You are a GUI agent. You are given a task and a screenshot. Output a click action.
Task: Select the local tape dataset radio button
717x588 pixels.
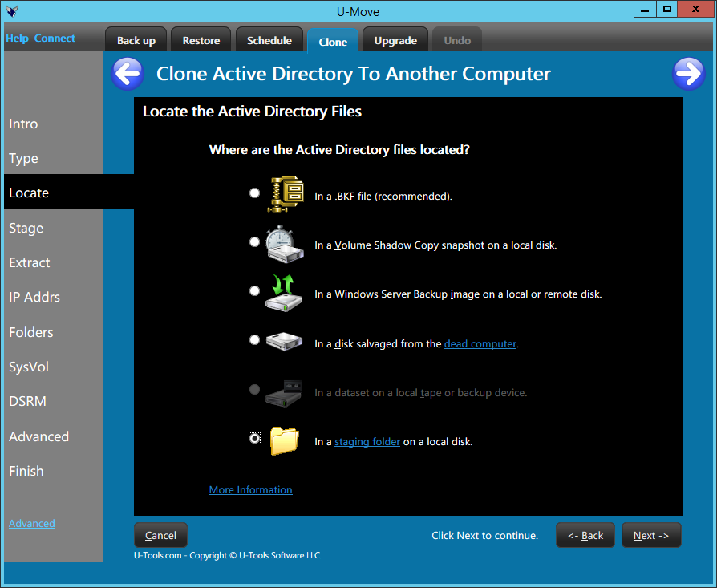pyautogui.click(x=255, y=390)
